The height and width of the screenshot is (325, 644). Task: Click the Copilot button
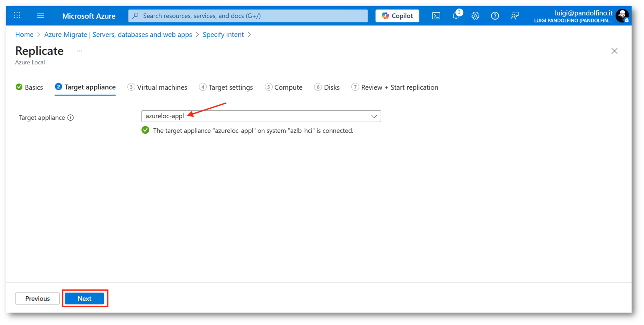click(397, 16)
